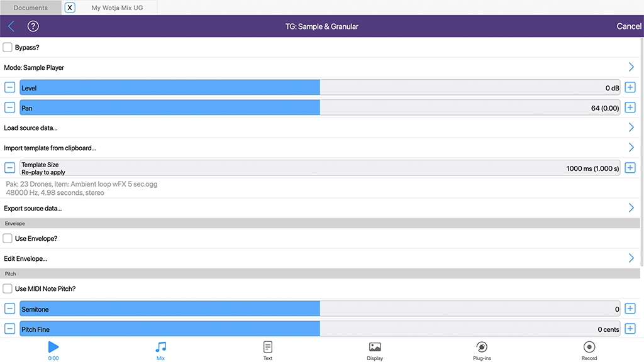Enable Use MIDI Note Pitch checkbox
This screenshot has width=644, height=362.
point(8,288)
